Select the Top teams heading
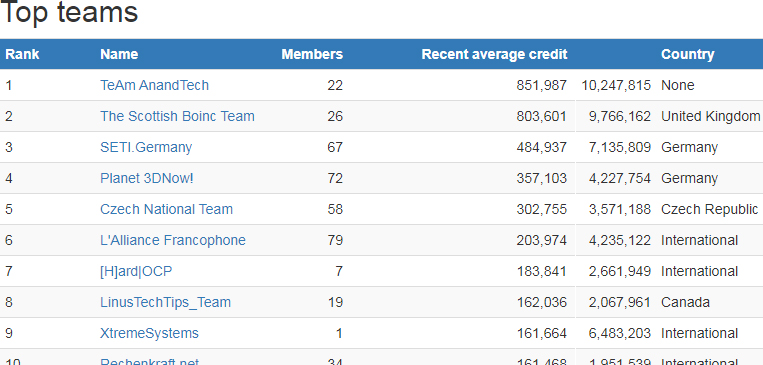The height and width of the screenshot is (365, 763). coord(70,12)
